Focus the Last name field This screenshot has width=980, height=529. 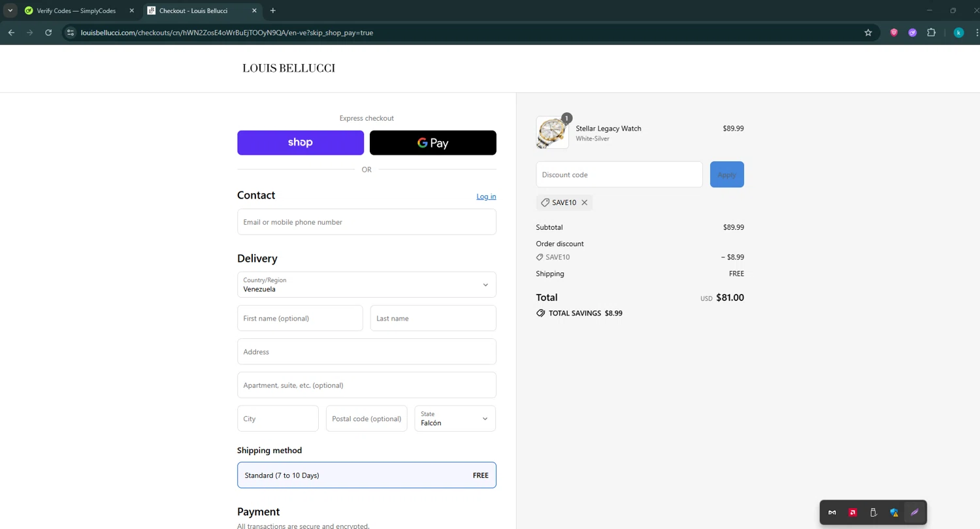433,318
